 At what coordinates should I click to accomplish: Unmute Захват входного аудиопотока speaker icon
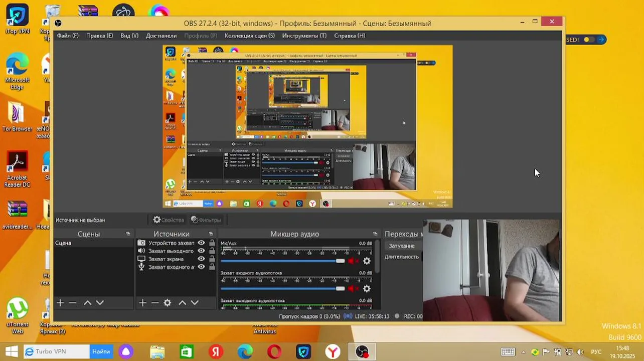pos(353,289)
